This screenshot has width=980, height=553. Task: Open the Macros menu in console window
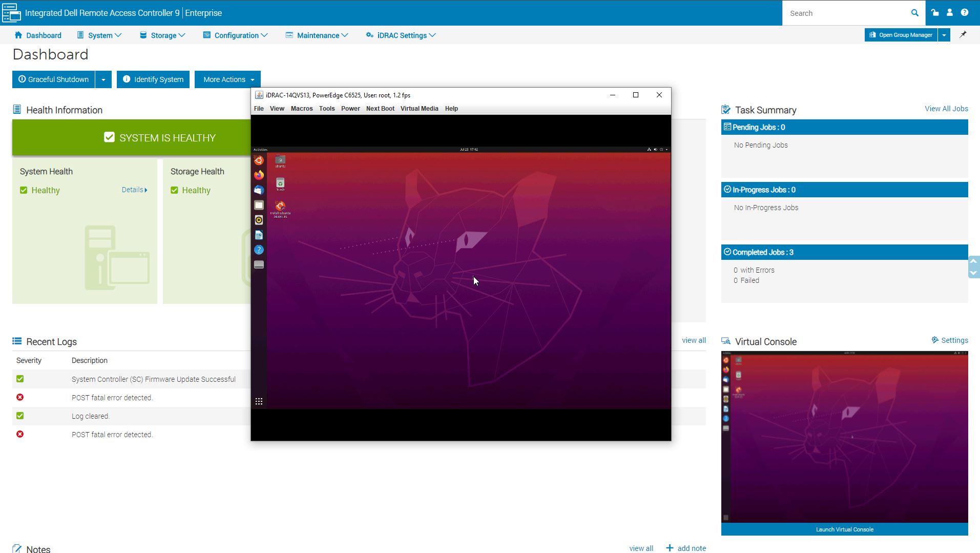[x=301, y=109]
